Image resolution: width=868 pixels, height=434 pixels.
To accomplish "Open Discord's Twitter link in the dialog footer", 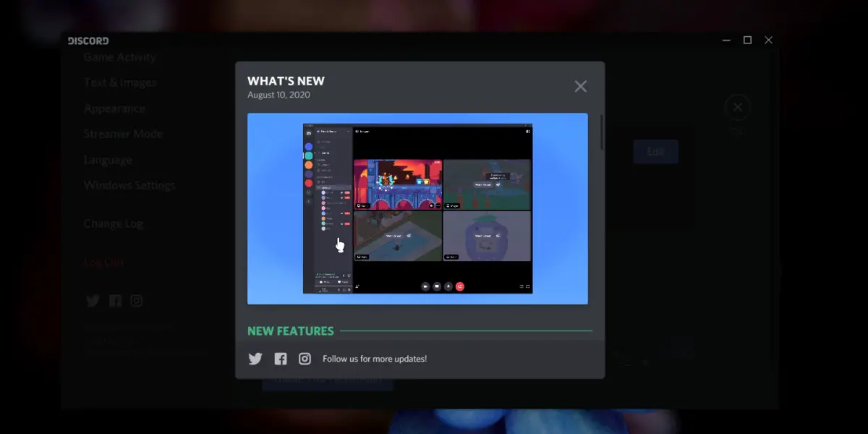I will click(x=255, y=359).
